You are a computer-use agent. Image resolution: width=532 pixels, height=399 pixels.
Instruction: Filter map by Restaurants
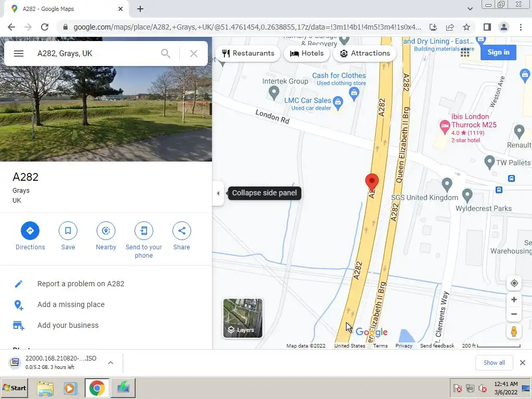pos(248,54)
